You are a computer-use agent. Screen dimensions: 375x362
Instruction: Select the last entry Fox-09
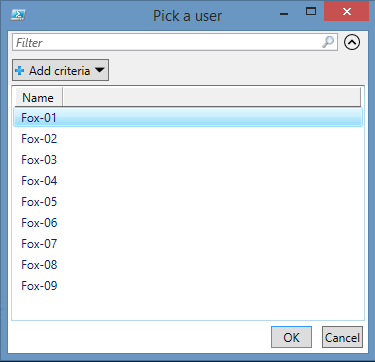(x=188, y=286)
